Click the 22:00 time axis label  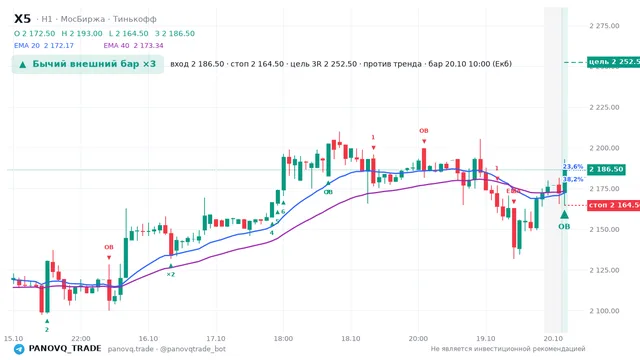tap(81, 339)
